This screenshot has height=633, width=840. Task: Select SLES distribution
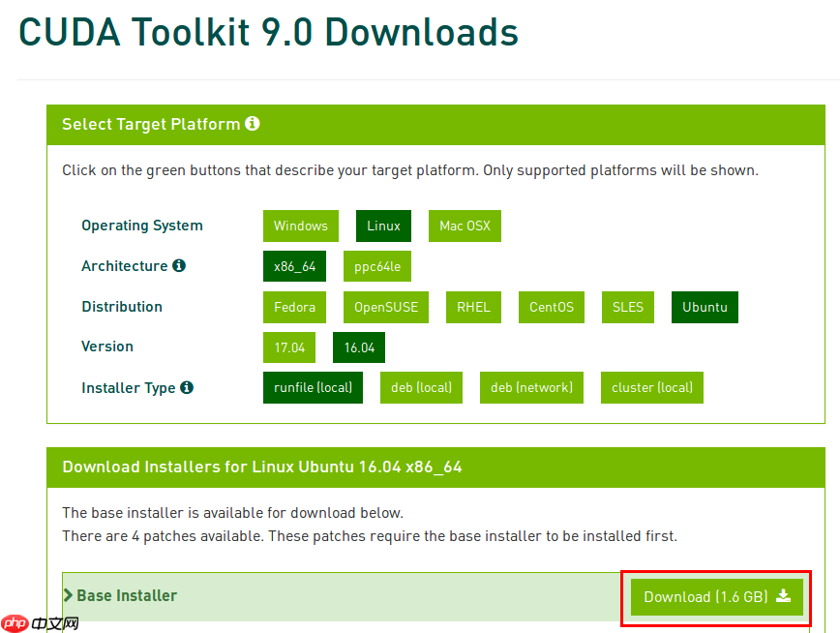pyautogui.click(x=628, y=307)
